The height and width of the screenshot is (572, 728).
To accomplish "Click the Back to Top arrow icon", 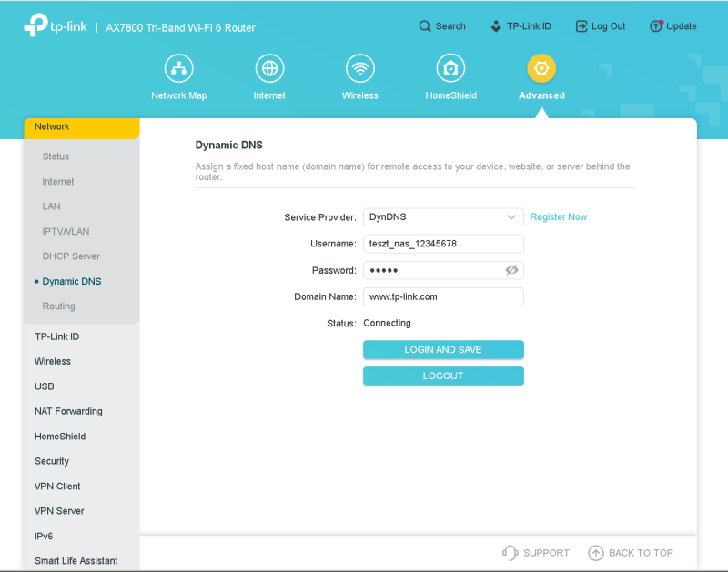I will 596,553.
